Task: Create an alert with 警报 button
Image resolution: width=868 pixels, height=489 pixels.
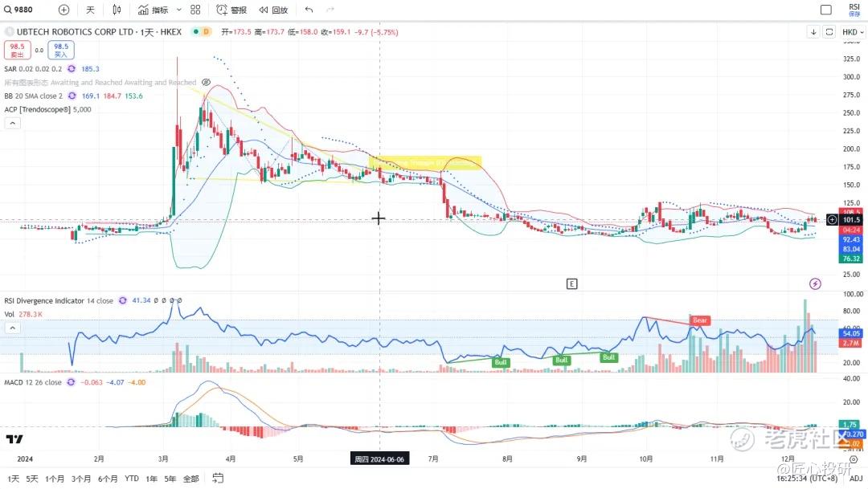Action: [x=231, y=10]
